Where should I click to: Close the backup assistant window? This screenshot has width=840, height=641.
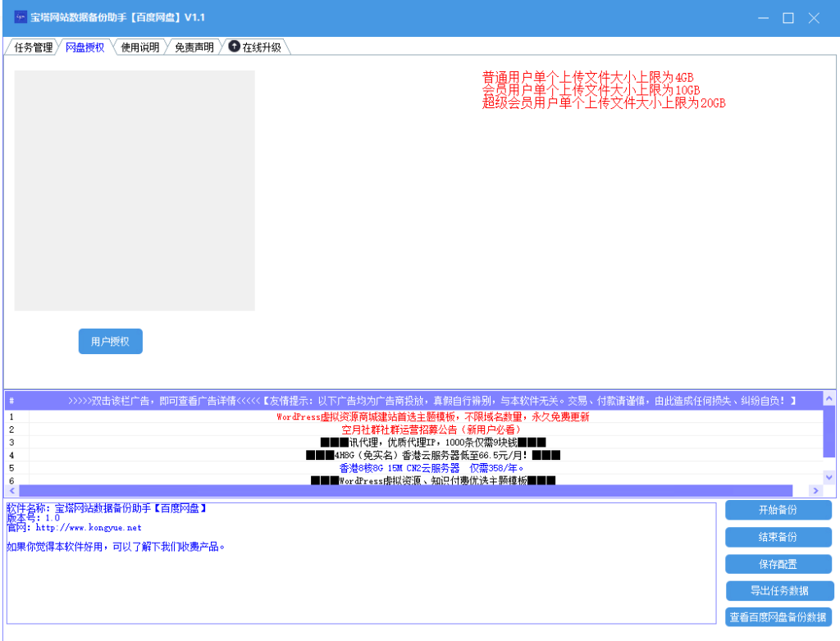[x=814, y=18]
